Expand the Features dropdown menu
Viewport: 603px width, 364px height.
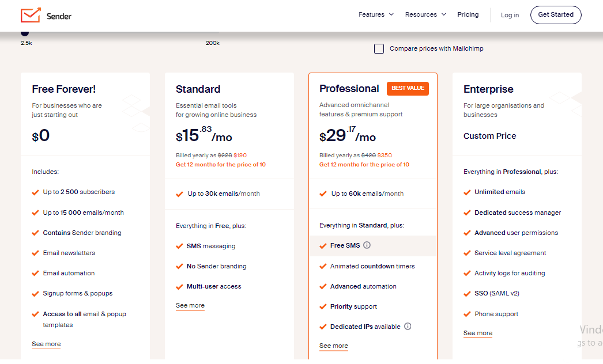click(x=376, y=14)
